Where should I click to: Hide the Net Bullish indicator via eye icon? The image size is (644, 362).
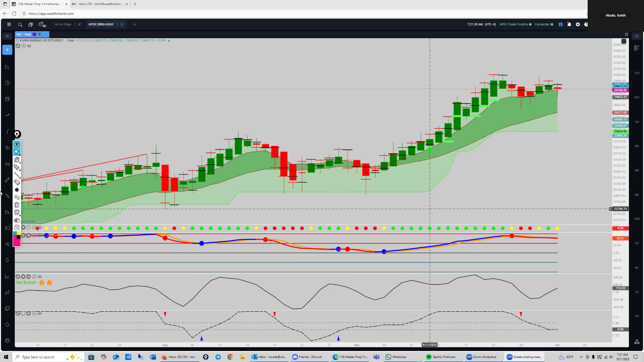pyautogui.click(x=40, y=277)
